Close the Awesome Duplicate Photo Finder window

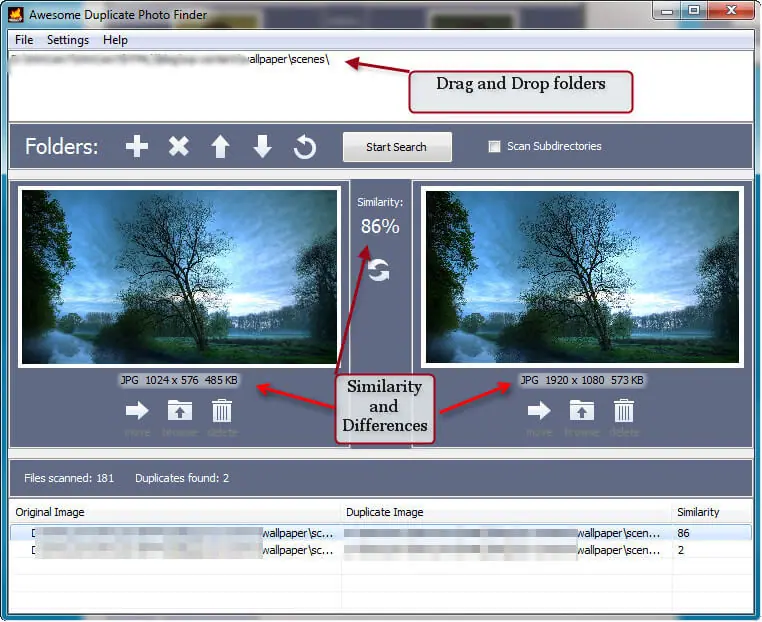731,10
